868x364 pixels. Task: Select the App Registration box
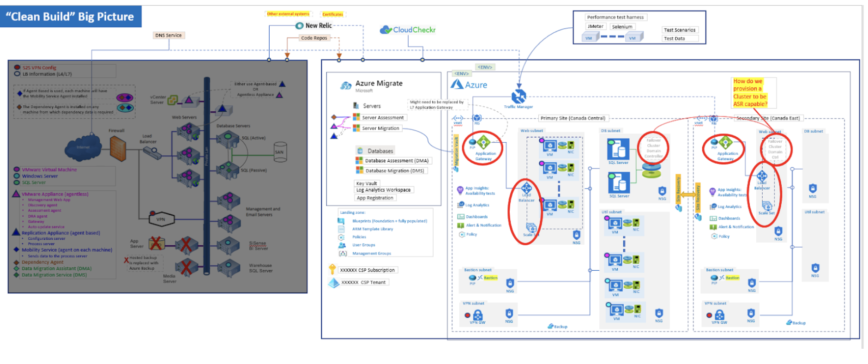tap(375, 198)
